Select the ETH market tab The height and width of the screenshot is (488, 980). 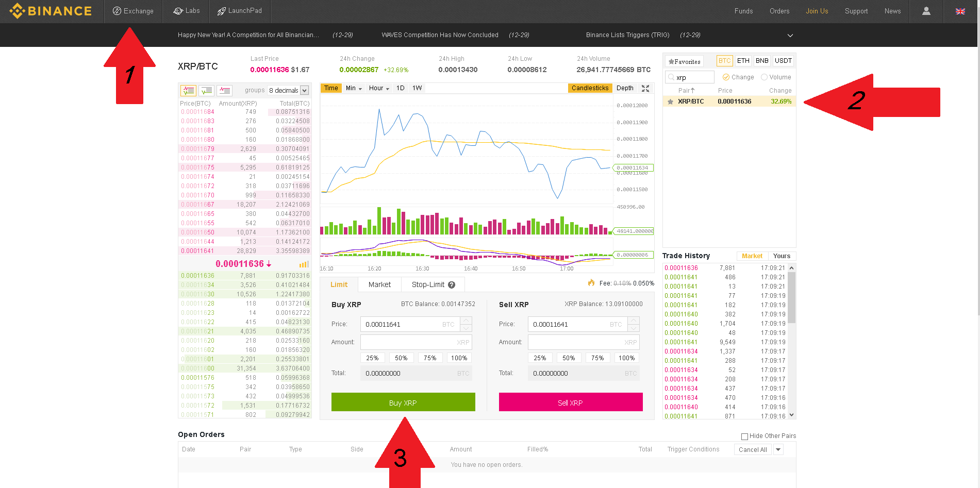point(743,61)
